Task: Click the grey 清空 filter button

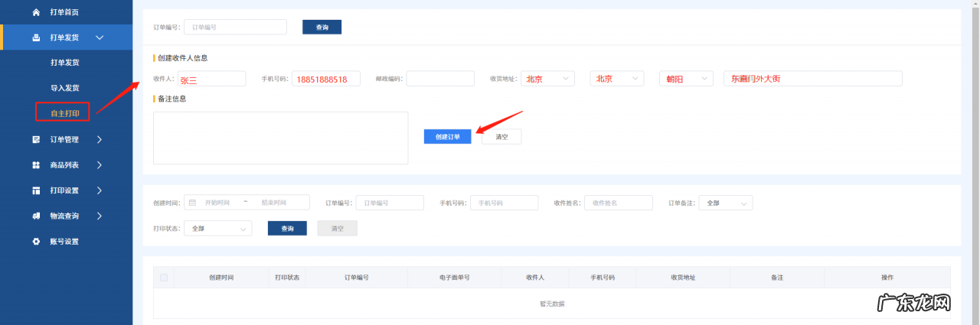Action: point(337,228)
